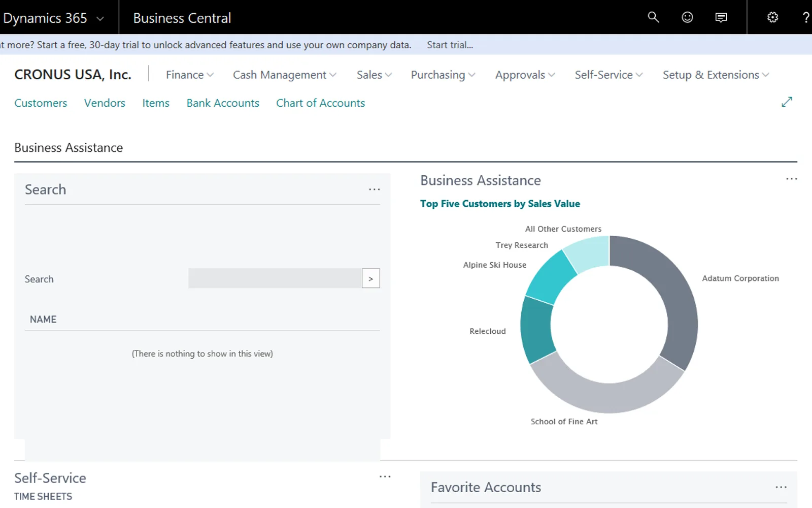Expand the Approvals menu
812x508 pixels.
click(x=525, y=75)
